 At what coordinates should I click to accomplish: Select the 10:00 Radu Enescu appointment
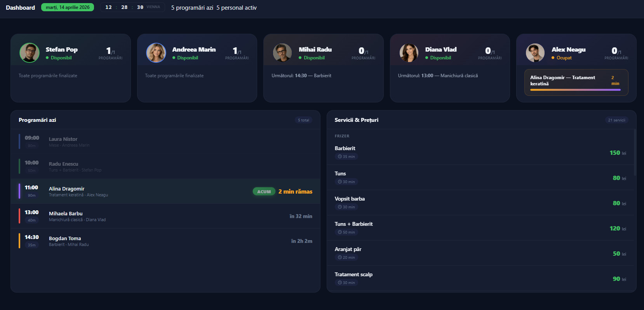[x=165, y=166]
